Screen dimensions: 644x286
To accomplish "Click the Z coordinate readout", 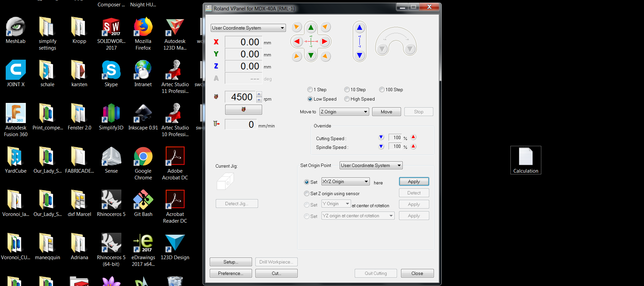I will click(243, 66).
